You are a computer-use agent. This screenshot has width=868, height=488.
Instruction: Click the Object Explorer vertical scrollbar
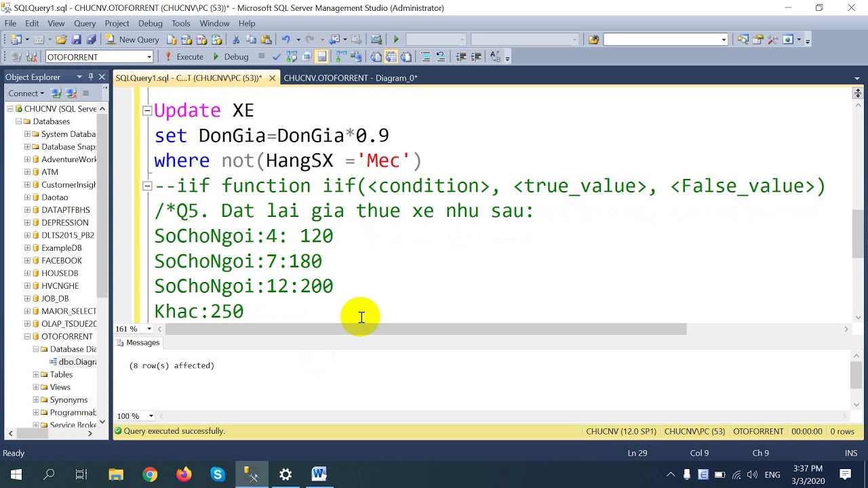tap(102, 205)
